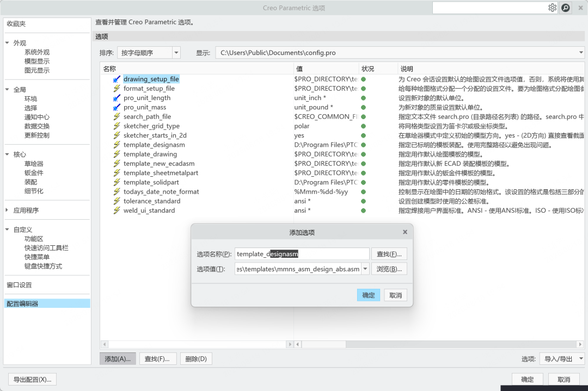Click the 选项值 path input field

point(298,269)
